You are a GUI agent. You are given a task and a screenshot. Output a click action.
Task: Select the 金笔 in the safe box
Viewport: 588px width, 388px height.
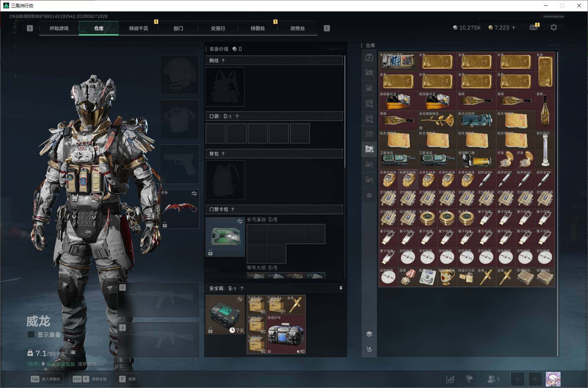click(x=296, y=305)
